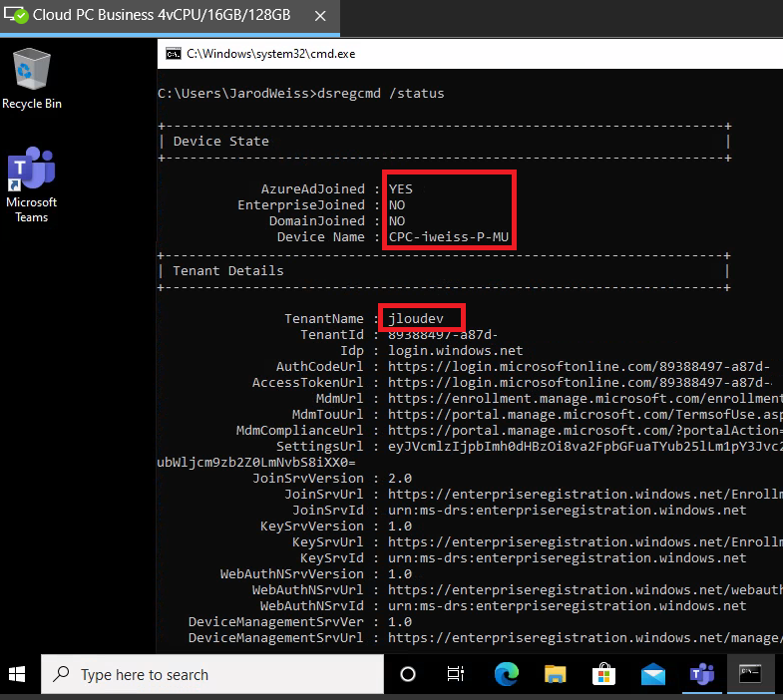Click the TenantName value 'jloudev'
This screenshot has width=783, height=700.
tap(416, 319)
